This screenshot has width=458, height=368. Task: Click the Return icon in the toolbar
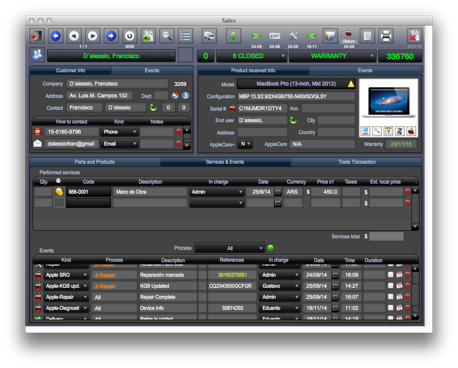349,36
